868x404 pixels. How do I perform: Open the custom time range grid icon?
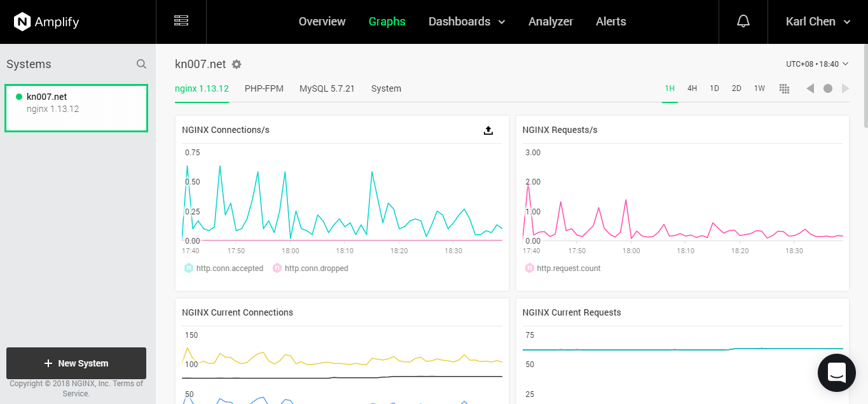tap(784, 88)
